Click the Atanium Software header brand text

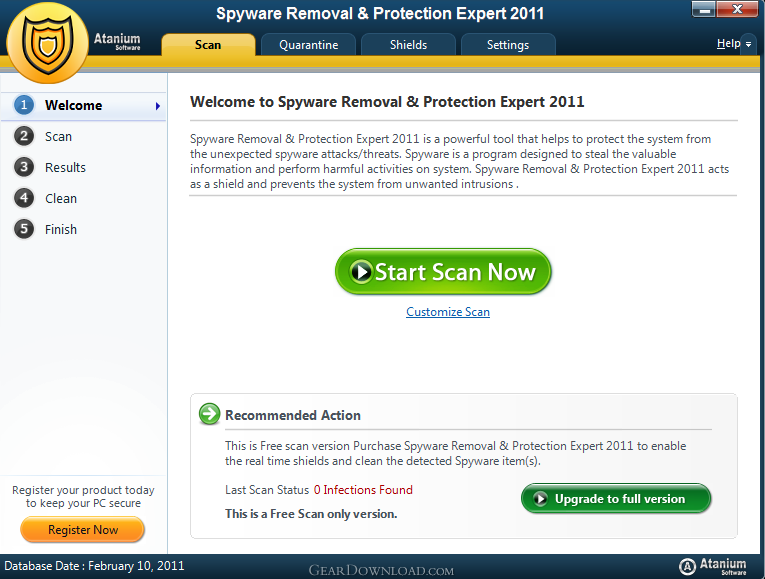coord(117,41)
